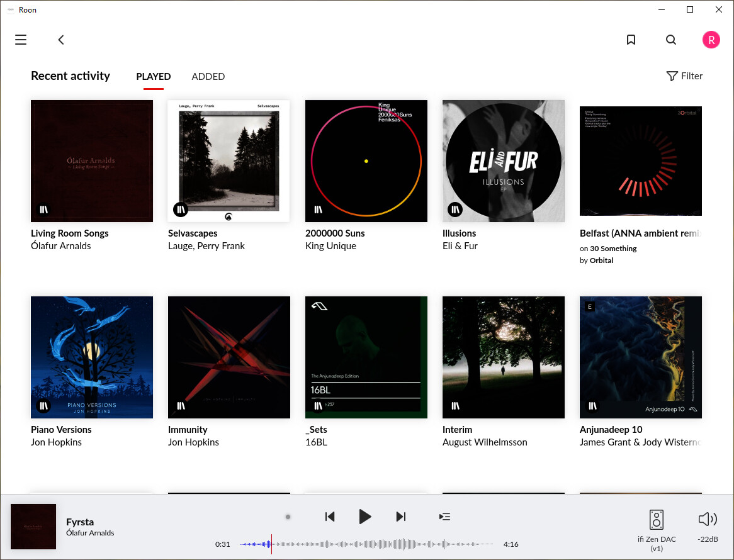The width and height of the screenshot is (734, 560).
Task: Open the volume control at -22dB
Action: point(708,526)
